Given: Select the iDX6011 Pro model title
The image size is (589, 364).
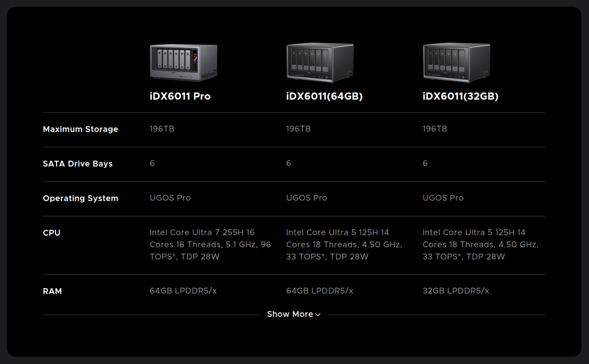Looking at the screenshot, I should (x=180, y=96).
